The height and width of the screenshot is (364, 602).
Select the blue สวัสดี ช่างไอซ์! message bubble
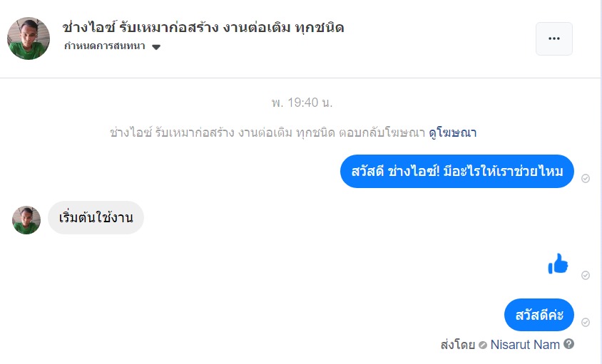456,171
